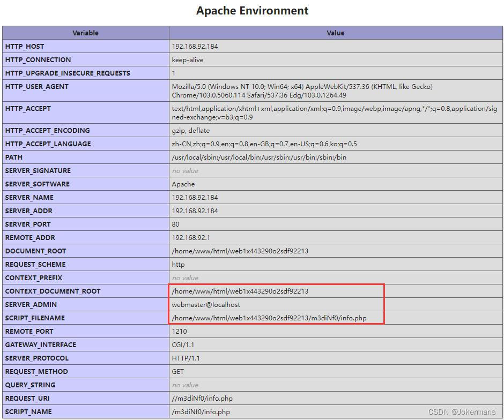Select the Value column header
This screenshot has height=420, width=504.
[x=336, y=33]
